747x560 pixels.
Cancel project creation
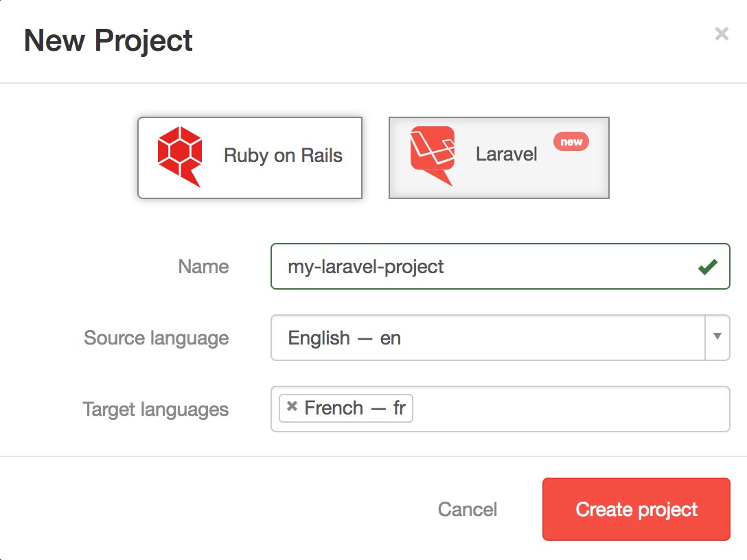pyautogui.click(x=468, y=509)
